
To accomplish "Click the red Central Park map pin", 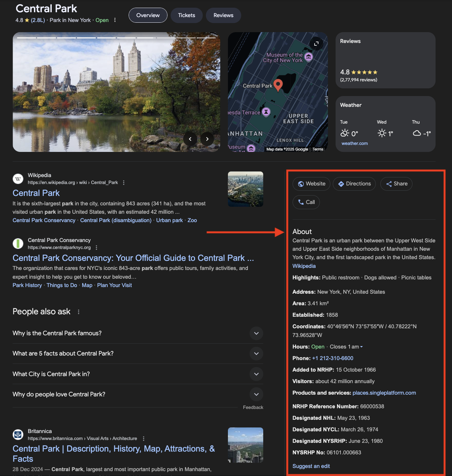I will tap(278, 85).
